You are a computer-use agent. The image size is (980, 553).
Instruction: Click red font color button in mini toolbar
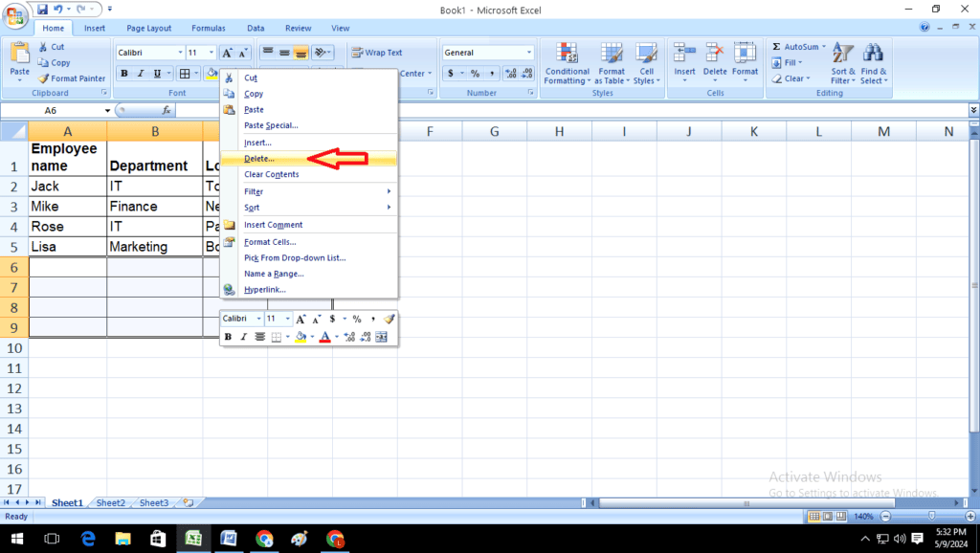[x=324, y=337]
